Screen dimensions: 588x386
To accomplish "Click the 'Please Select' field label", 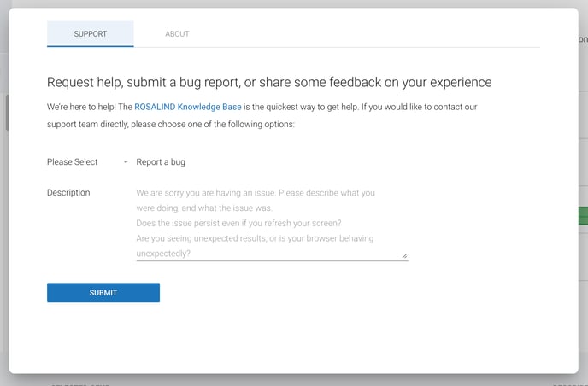I will [x=72, y=162].
